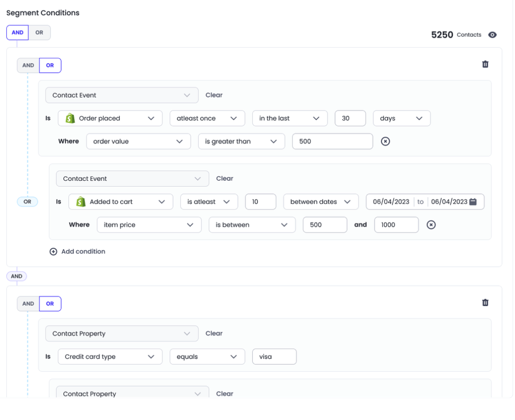Preview contacts with the eye icon
515x420 pixels.
[x=492, y=35]
